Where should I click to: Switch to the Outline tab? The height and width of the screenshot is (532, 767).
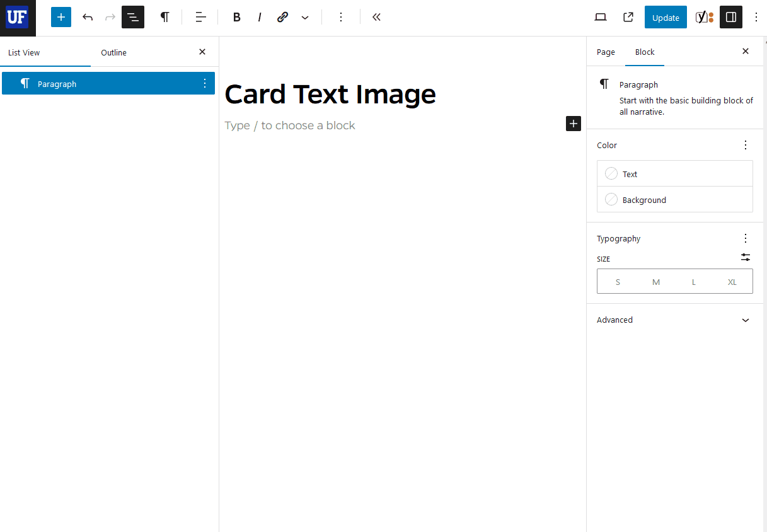pyautogui.click(x=113, y=52)
